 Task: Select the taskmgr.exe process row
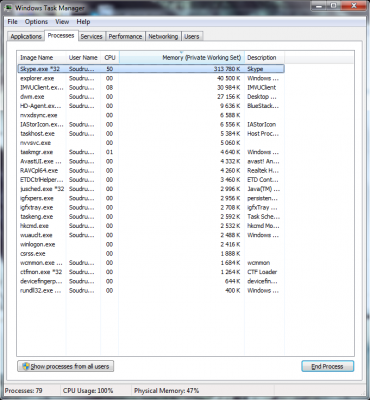[151, 152]
